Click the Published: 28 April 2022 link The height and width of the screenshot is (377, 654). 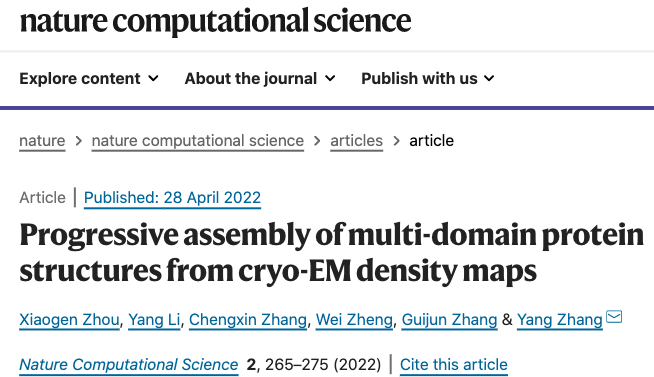click(x=172, y=198)
